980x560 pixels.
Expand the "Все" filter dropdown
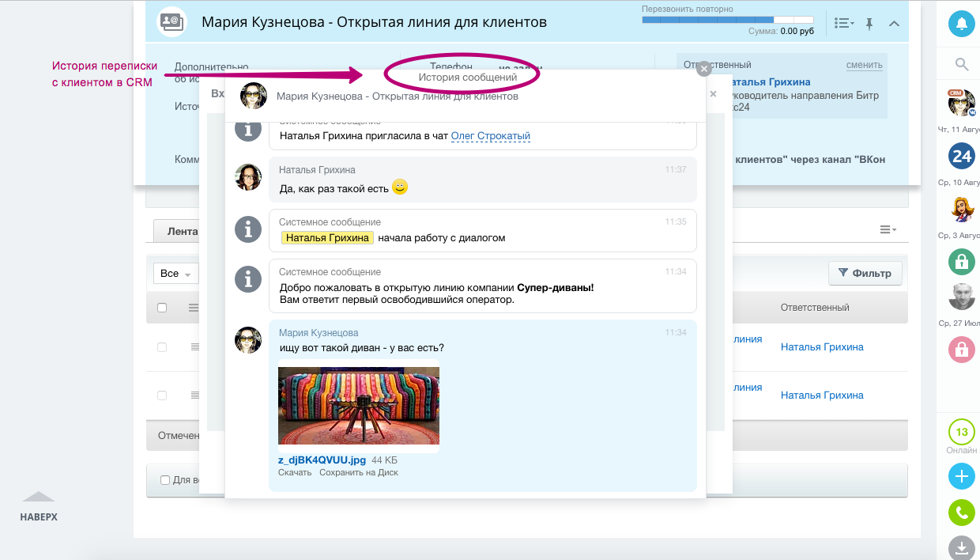[x=175, y=274]
